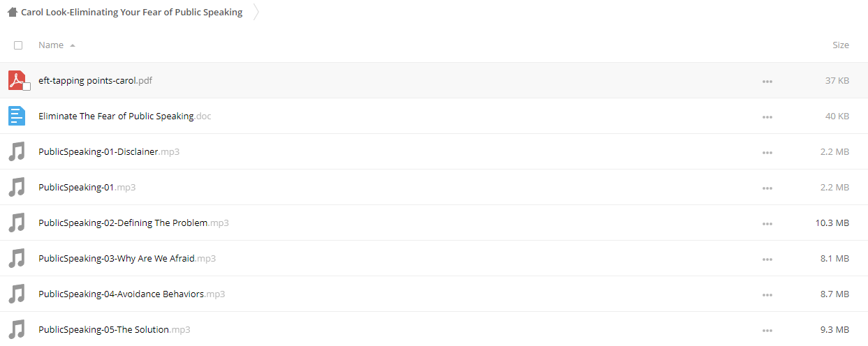Open Carol Look folder breadcrumb link
Viewport: 868px width, 346px height.
pos(132,12)
